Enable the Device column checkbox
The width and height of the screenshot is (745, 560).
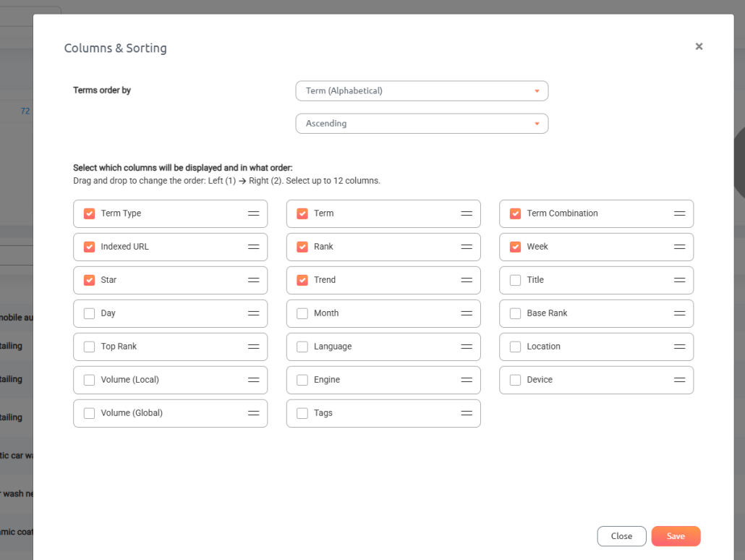pyautogui.click(x=515, y=380)
